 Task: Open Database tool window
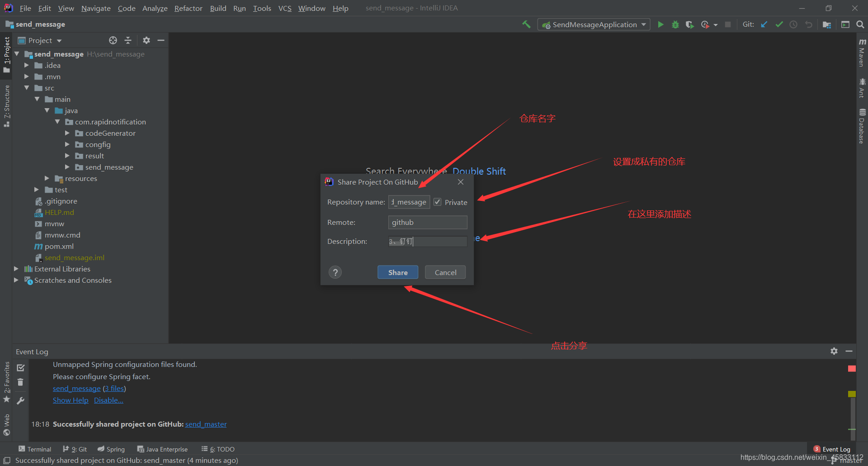coord(862,126)
